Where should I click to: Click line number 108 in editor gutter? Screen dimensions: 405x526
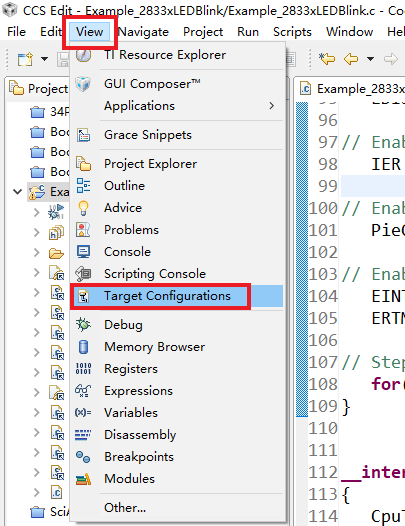[323, 384]
